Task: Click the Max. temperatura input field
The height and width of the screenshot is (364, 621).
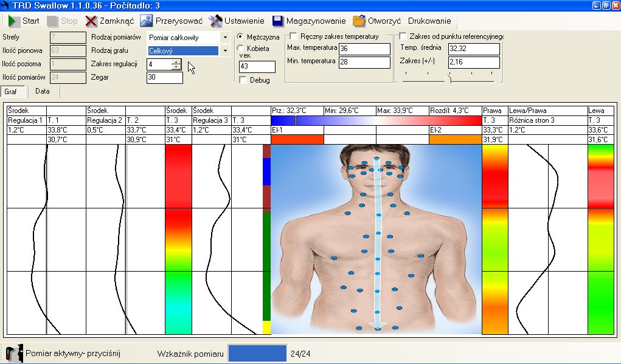Action: [364, 49]
